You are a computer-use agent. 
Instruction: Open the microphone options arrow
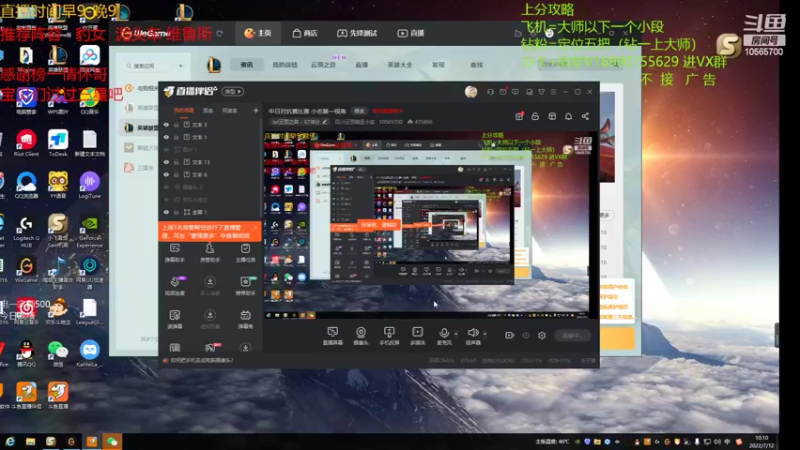[x=456, y=334]
